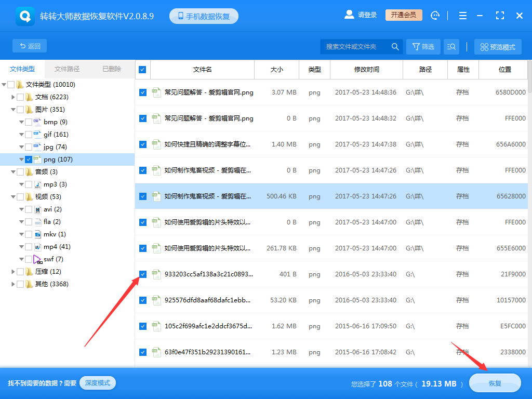
Task: Check the jpg (74) checkbox
Action: tap(29, 147)
